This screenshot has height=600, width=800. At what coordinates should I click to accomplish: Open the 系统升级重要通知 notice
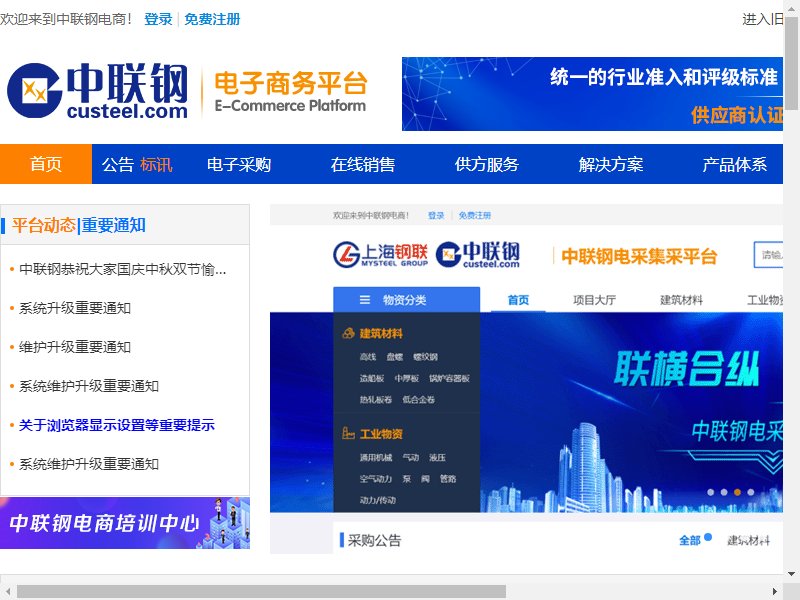click(x=75, y=308)
